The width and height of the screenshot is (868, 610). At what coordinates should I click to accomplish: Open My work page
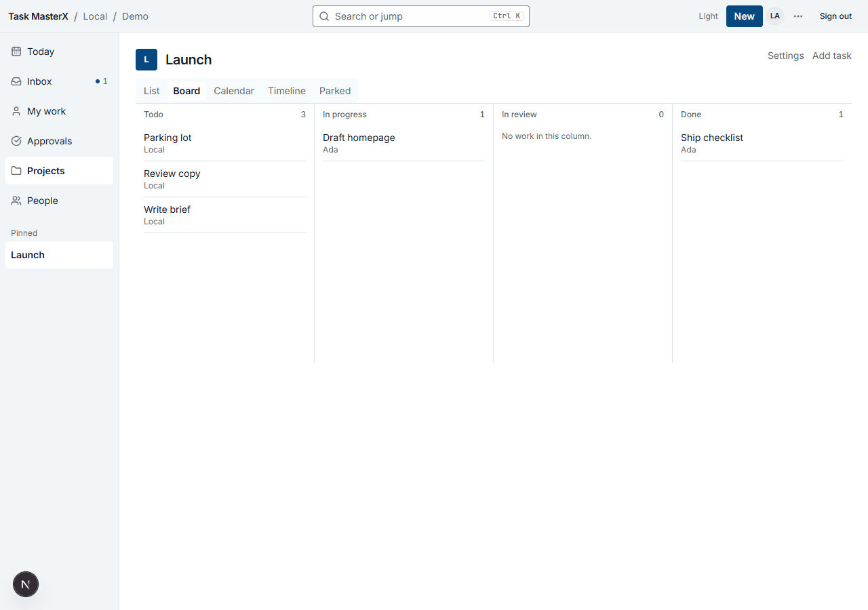pos(60,111)
